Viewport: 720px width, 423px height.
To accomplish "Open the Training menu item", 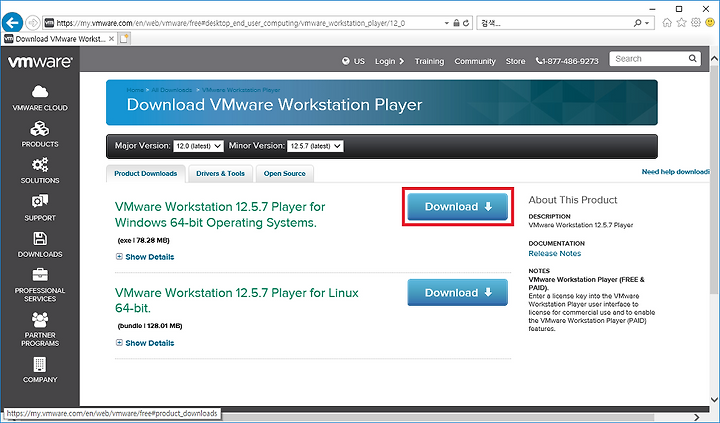I will 429,61.
